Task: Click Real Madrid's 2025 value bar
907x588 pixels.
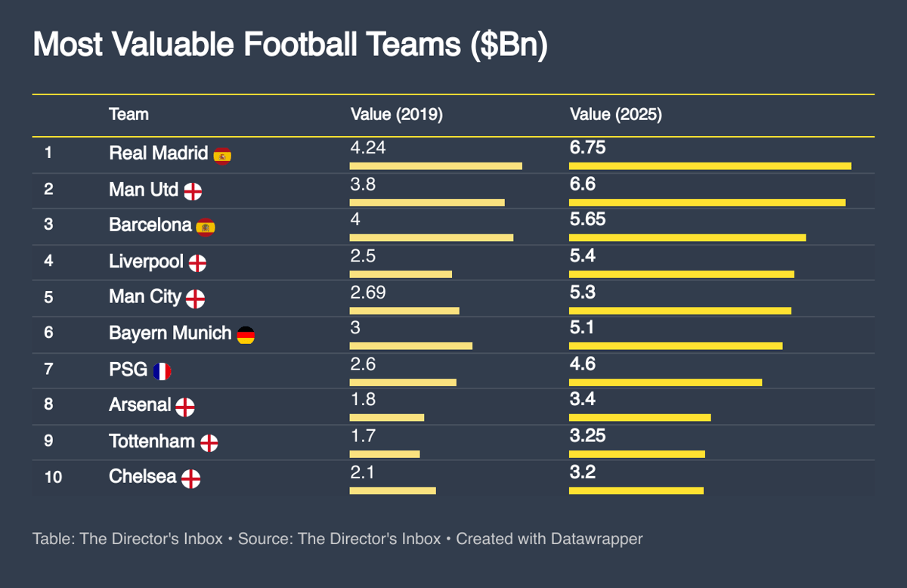Action: [710, 166]
